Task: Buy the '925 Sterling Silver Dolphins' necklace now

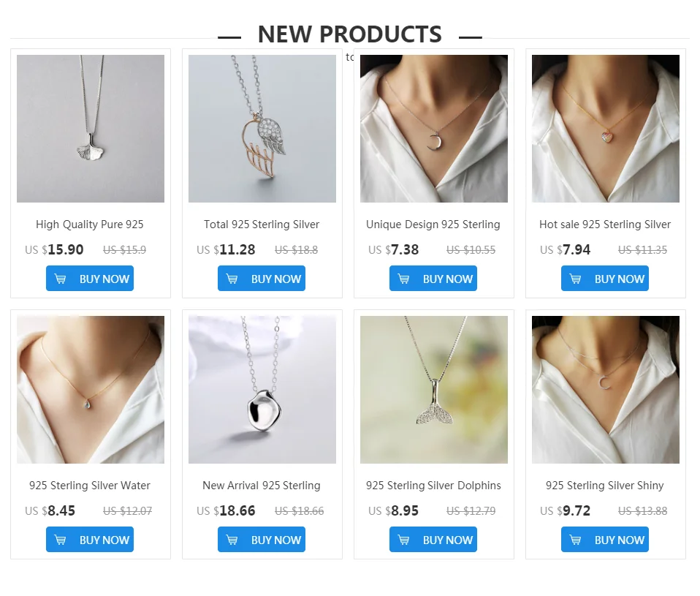Action: point(433,539)
